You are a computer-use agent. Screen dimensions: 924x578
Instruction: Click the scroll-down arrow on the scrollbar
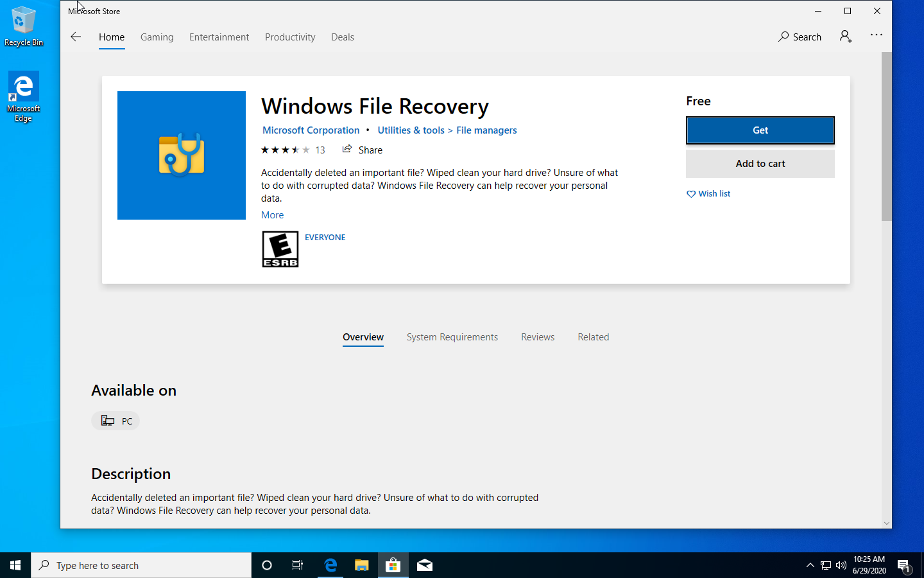tap(887, 523)
